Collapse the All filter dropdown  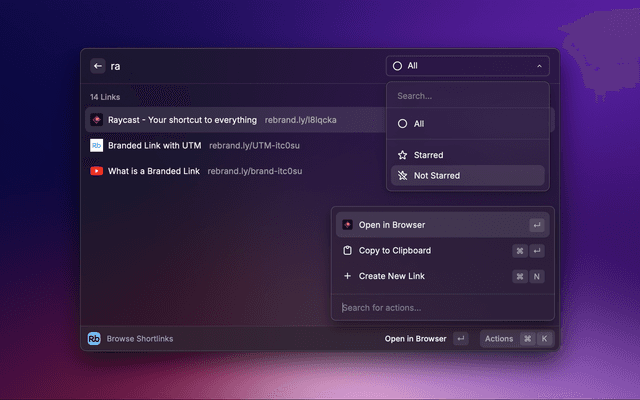467,66
